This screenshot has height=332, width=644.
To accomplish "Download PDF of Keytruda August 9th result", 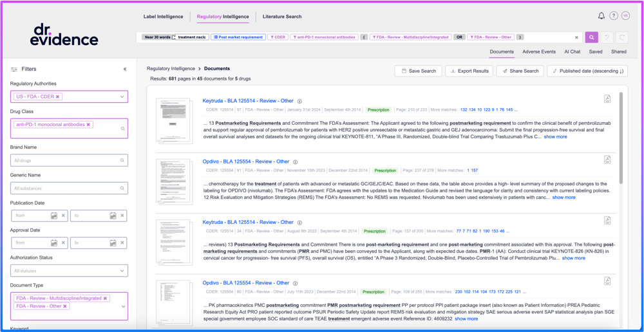I will (x=607, y=221).
